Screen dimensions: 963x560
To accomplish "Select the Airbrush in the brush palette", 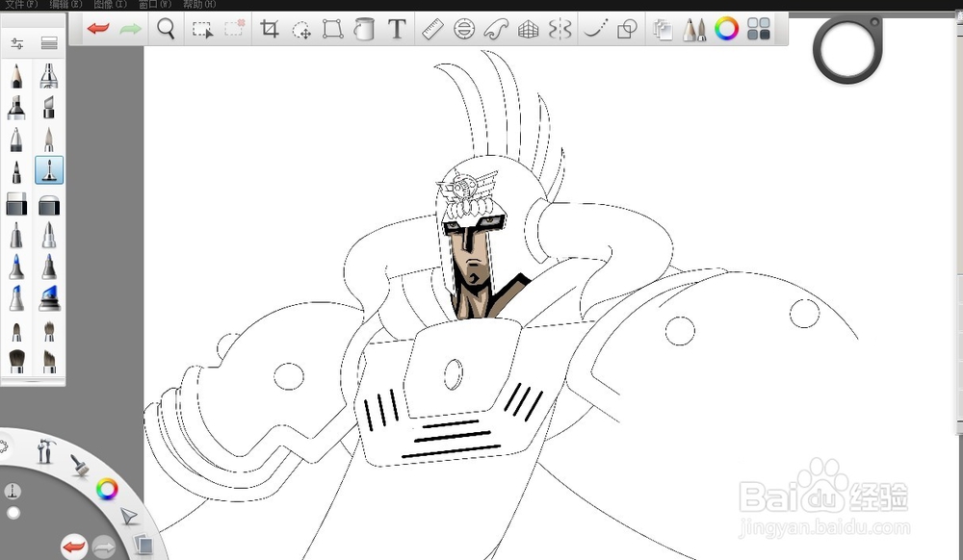I will coord(49,76).
